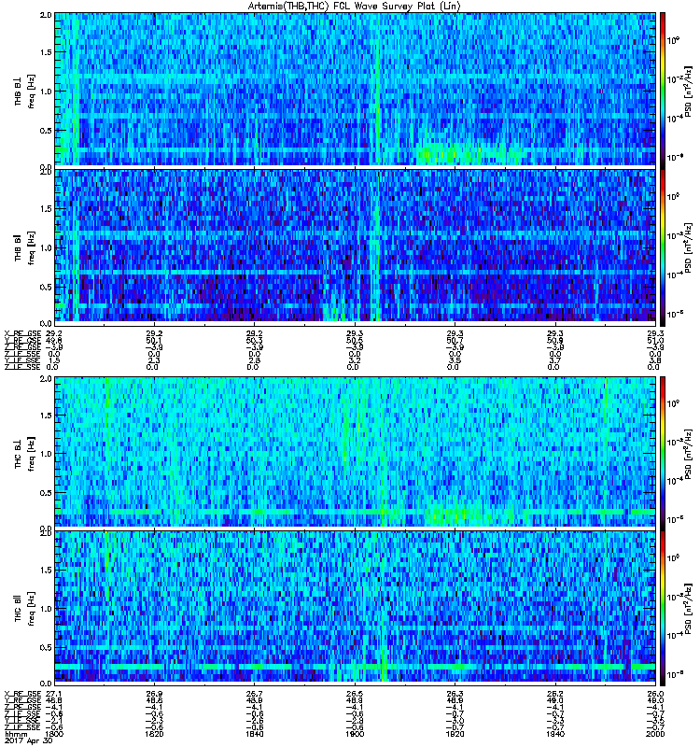The image size is (700, 747).
Task: Click the 'THB B∥ freq [Hz]' axis label
Action: [24, 247]
